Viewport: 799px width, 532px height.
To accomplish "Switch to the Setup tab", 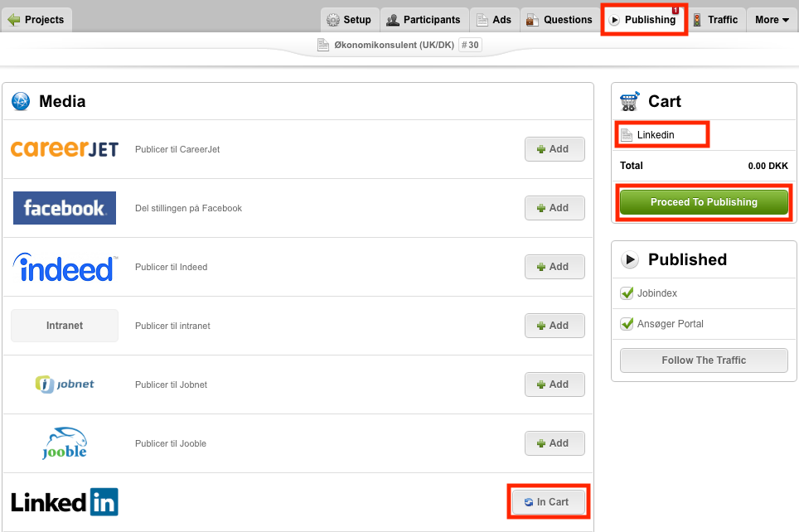I will (349, 20).
